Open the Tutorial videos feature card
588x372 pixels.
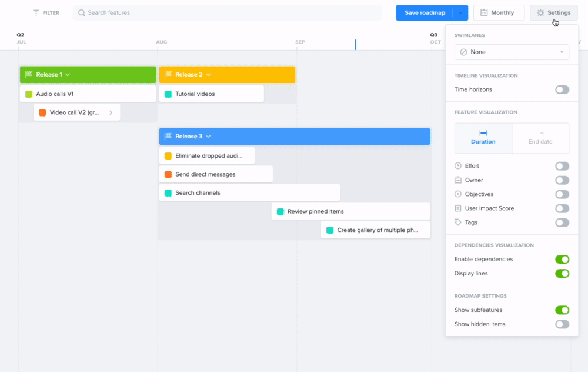point(212,94)
